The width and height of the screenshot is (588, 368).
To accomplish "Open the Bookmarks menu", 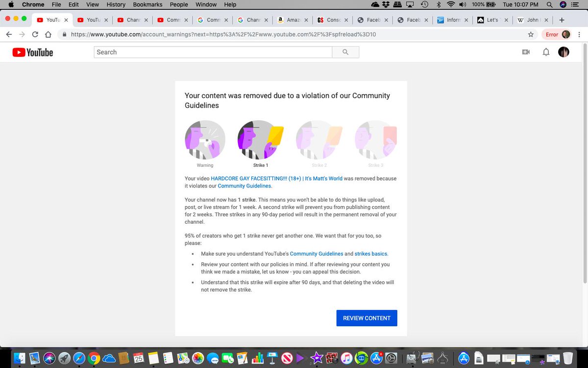I will click(147, 4).
